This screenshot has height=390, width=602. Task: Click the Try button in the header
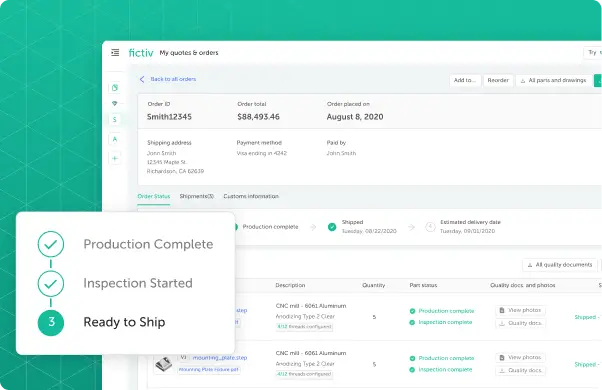click(x=593, y=53)
